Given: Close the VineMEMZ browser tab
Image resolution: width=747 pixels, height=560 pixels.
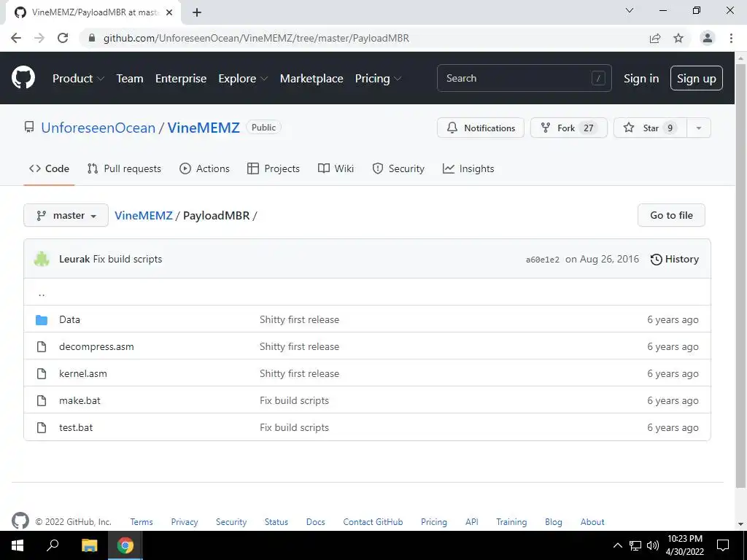Looking at the screenshot, I should 169,12.
